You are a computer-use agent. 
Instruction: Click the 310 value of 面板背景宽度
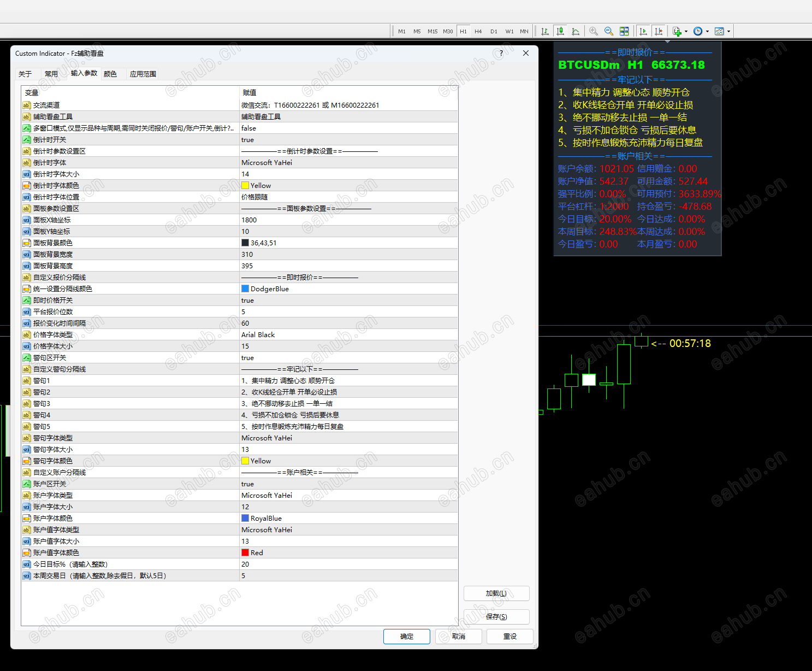[247, 255]
